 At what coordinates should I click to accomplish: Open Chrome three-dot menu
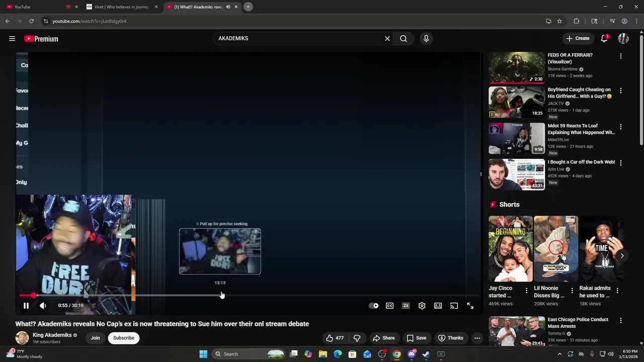tap(637, 21)
